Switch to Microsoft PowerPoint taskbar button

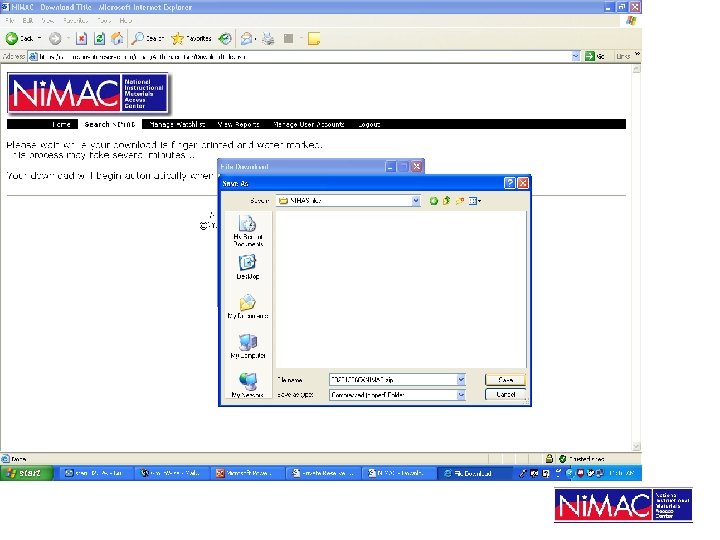pos(248,473)
